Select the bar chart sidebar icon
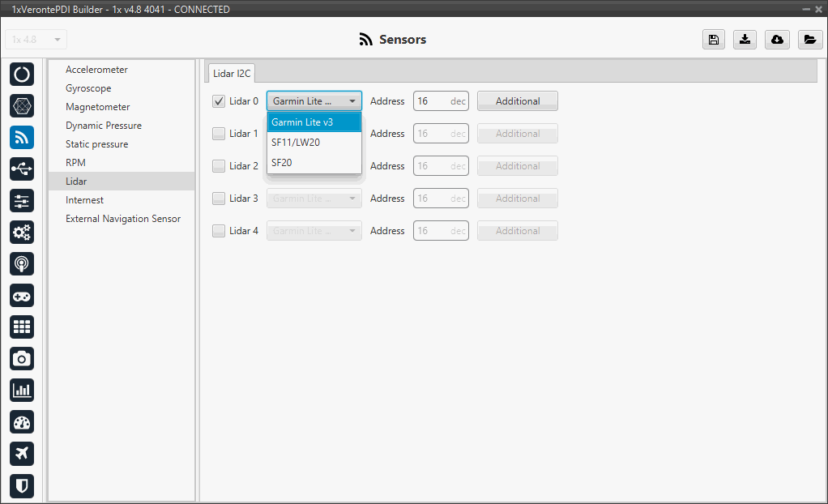828x504 pixels. 22,391
